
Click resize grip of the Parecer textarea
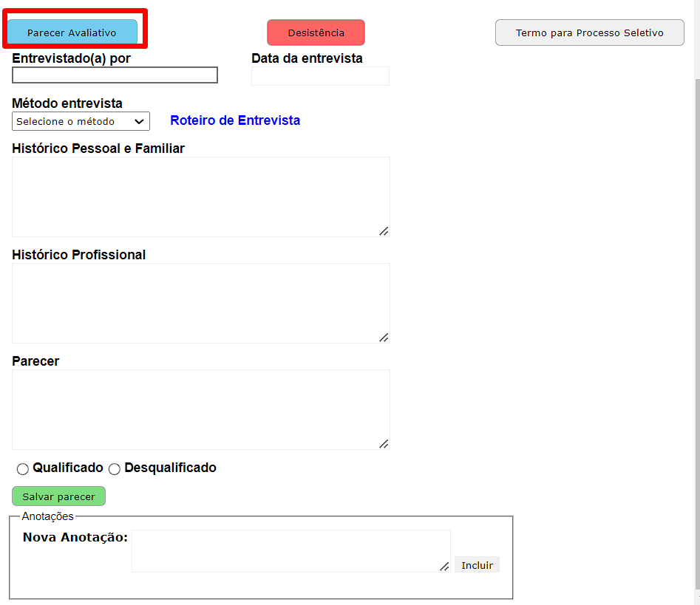(384, 444)
